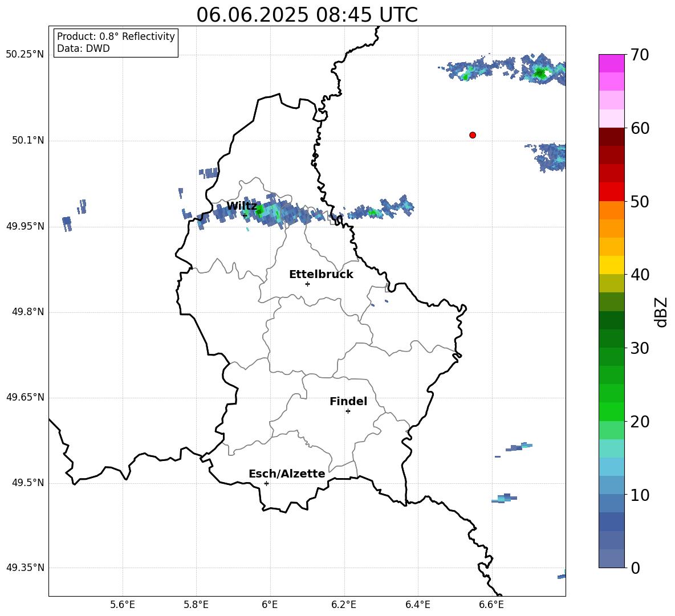Pick the dark maroon colorbar swatch just below 60 dBZ
The image size is (675, 616).
611,137
